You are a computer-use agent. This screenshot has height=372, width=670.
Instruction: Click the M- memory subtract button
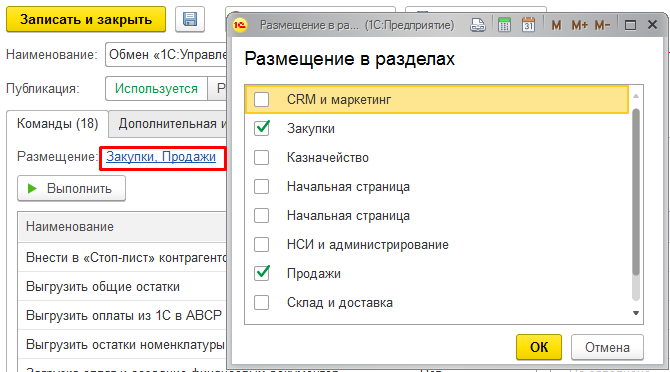602,25
